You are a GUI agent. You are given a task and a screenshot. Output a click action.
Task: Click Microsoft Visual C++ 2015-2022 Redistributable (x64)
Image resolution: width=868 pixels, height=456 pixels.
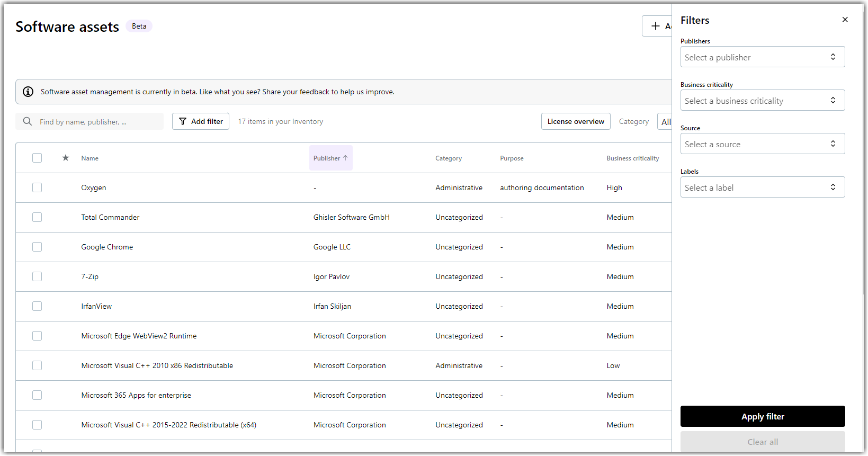click(168, 425)
